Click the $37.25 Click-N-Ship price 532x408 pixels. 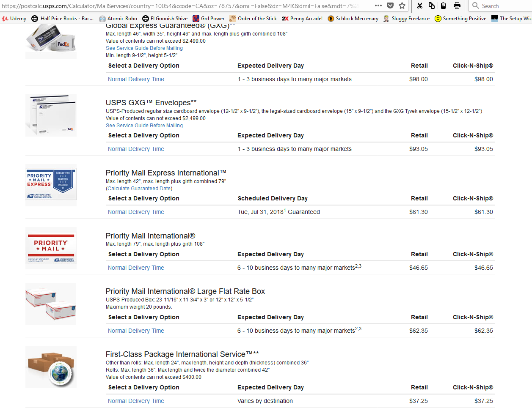point(484,401)
